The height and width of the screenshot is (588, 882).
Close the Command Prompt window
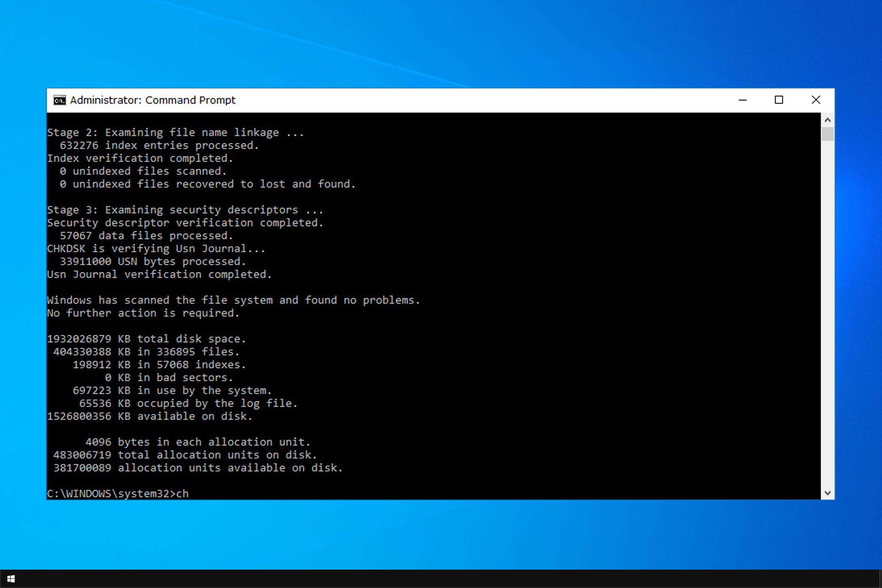816,100
